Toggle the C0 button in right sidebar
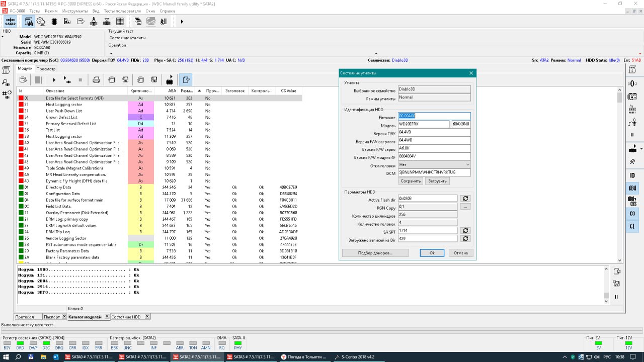This screenshot has height=362, width=644. pyautogui.click(x=632, y=214)
